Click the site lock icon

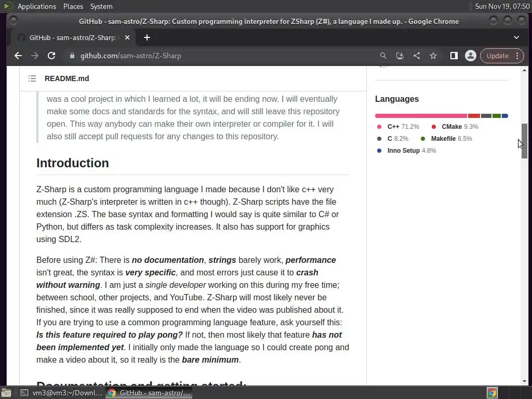point(72,56)
